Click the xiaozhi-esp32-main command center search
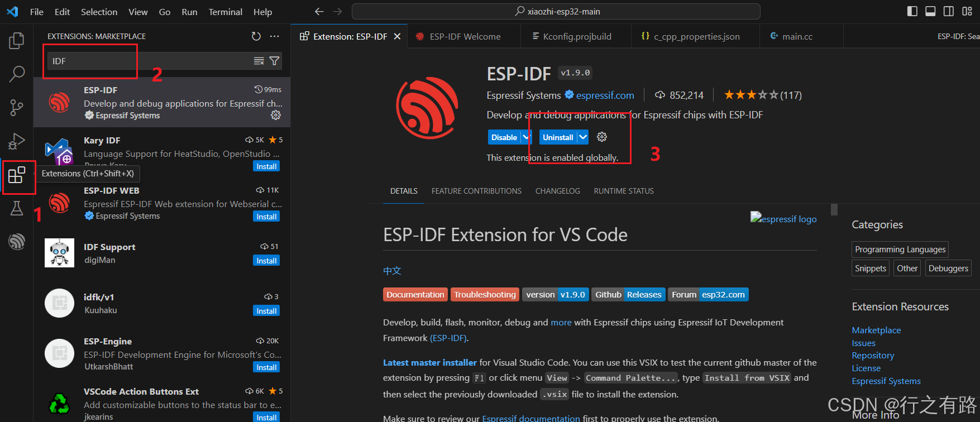 coord(556,11)
